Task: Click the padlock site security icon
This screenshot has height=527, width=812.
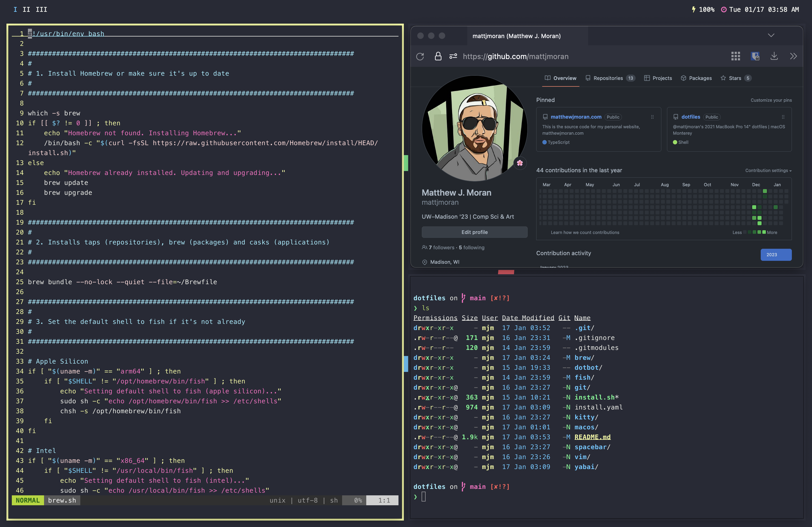Action: tap(438, 56)
